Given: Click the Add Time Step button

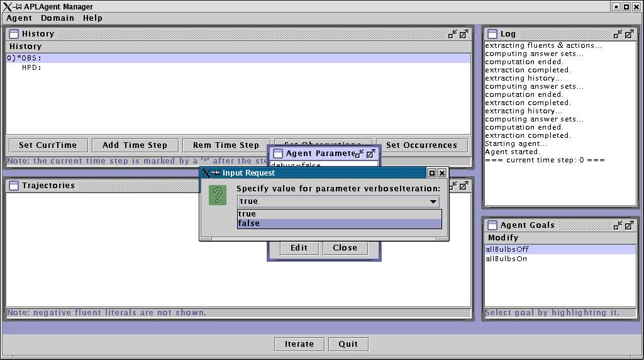Looking at the screenshot, I should click(135, 145).
